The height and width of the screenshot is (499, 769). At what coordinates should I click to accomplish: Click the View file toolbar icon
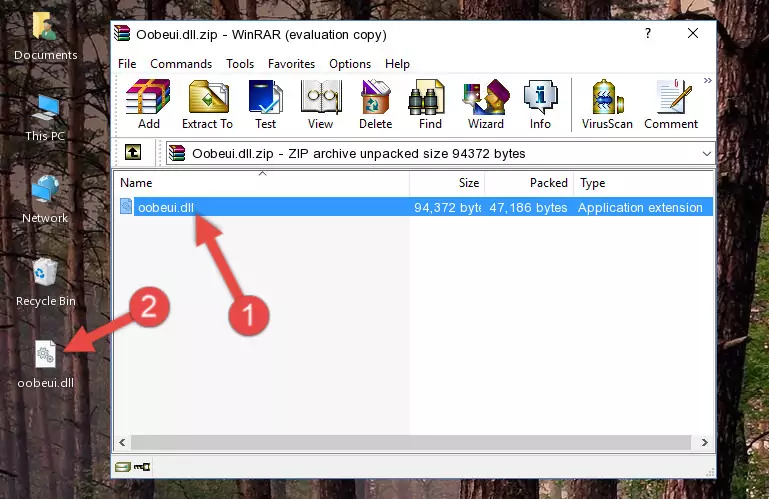coord(321,105)
